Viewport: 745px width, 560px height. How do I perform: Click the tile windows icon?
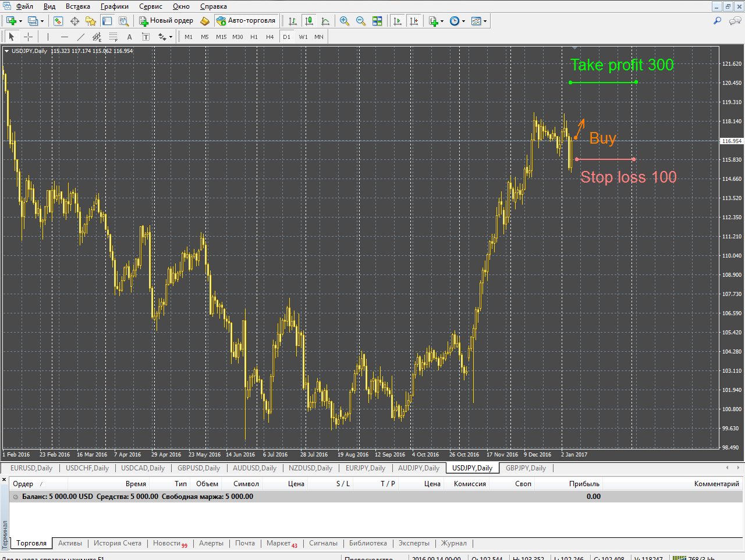click(x=377, y=21)
